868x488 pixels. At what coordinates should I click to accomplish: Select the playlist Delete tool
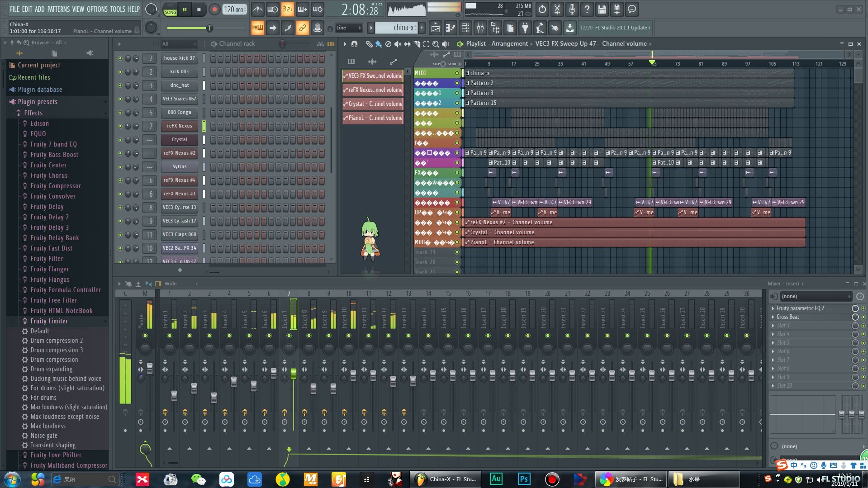(x=388, y=44)
